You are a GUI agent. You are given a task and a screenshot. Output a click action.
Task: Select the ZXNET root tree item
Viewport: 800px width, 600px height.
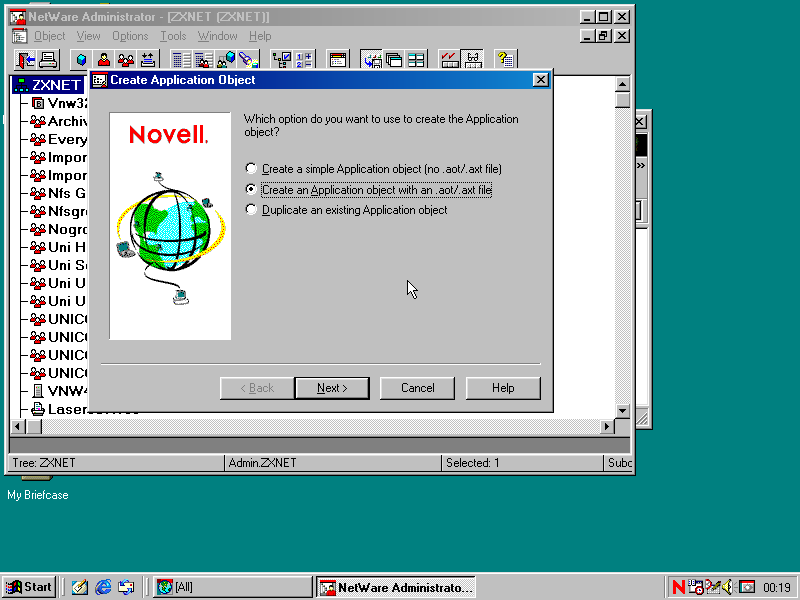click(48, 85)
